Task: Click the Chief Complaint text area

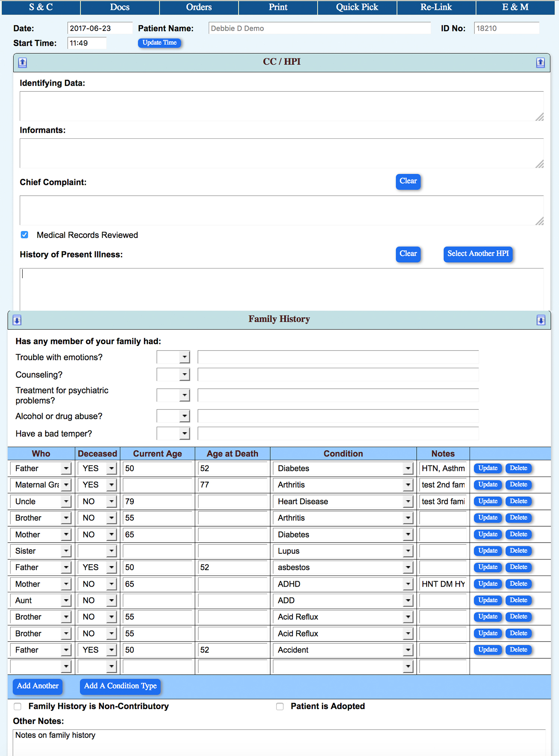Action: [282, 210]
